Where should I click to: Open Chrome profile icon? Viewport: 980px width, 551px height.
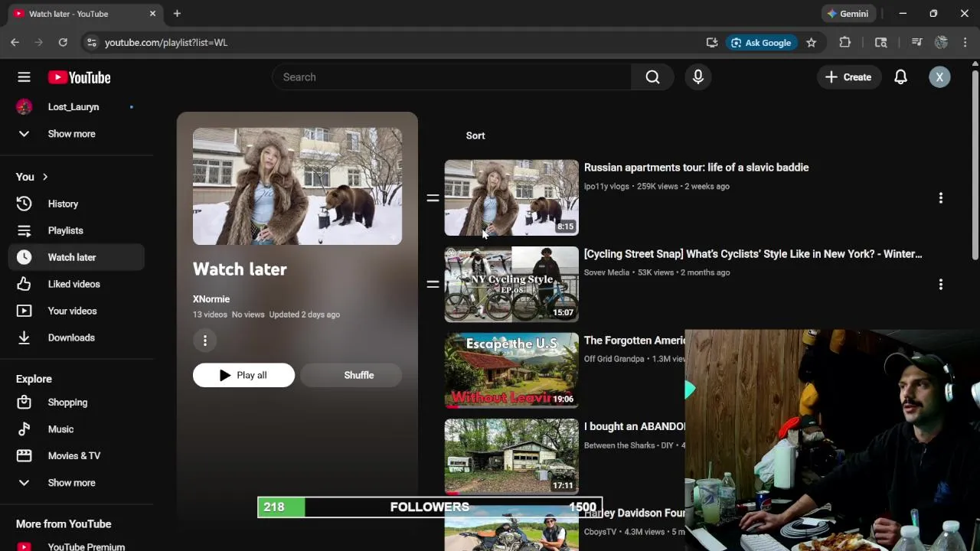coord(941,43)
